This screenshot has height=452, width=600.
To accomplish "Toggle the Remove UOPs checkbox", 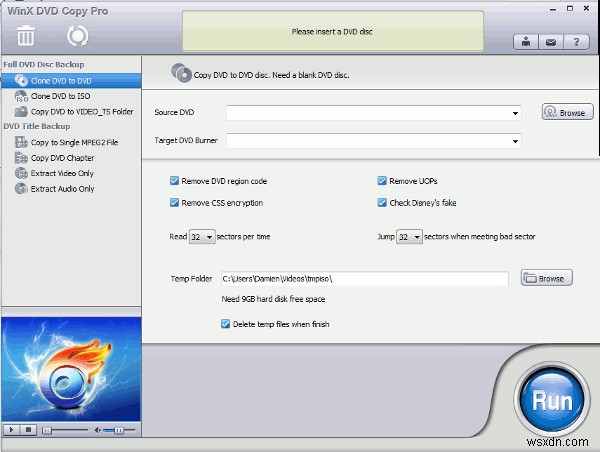I will [x=382, y=181].
